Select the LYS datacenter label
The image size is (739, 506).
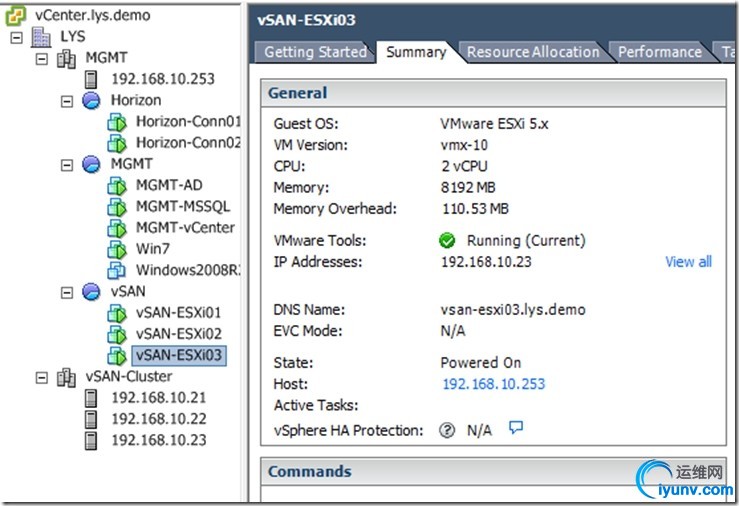73,37
